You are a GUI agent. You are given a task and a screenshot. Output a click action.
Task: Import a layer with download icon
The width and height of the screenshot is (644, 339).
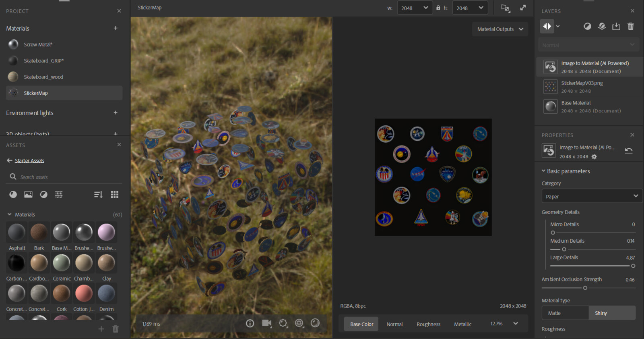tap(616, 26)
